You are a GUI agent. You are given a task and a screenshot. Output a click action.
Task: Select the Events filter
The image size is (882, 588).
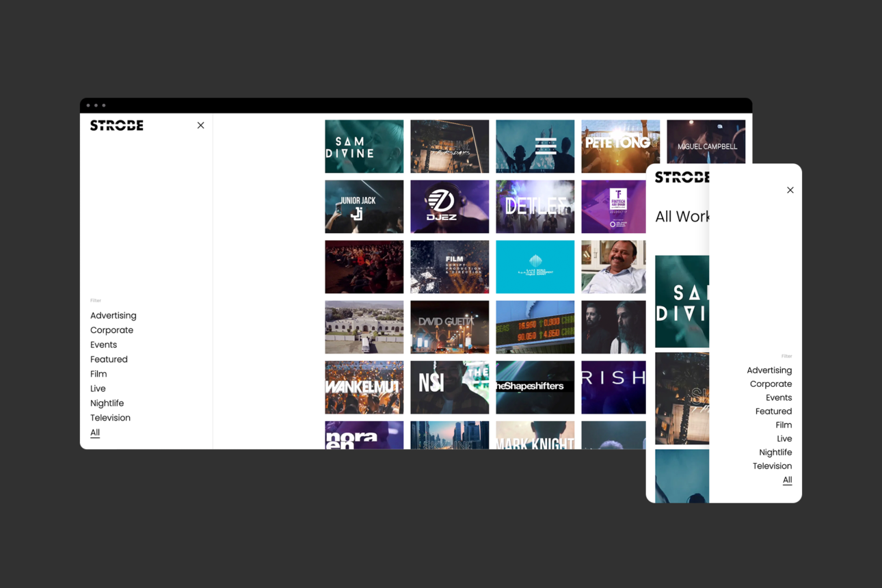103,345
